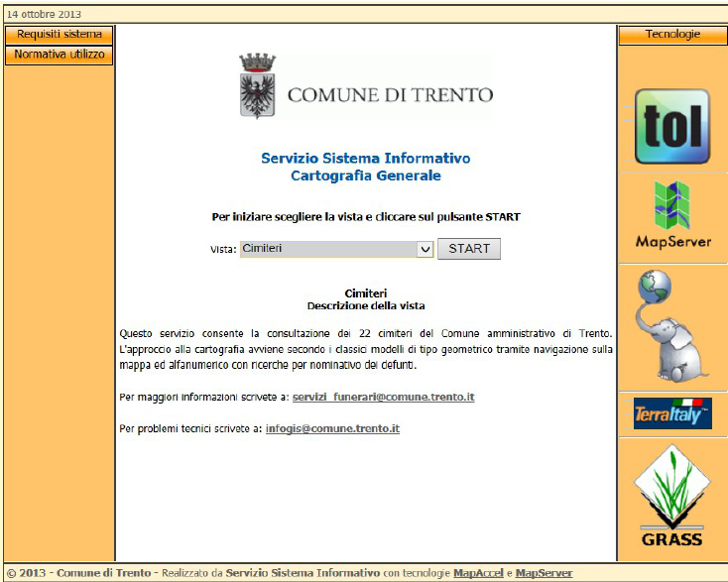Screen dimensions: 728x582
Task: Click the 'Per iniziare scegliere la vista' instruction
Action: (366, 217)
